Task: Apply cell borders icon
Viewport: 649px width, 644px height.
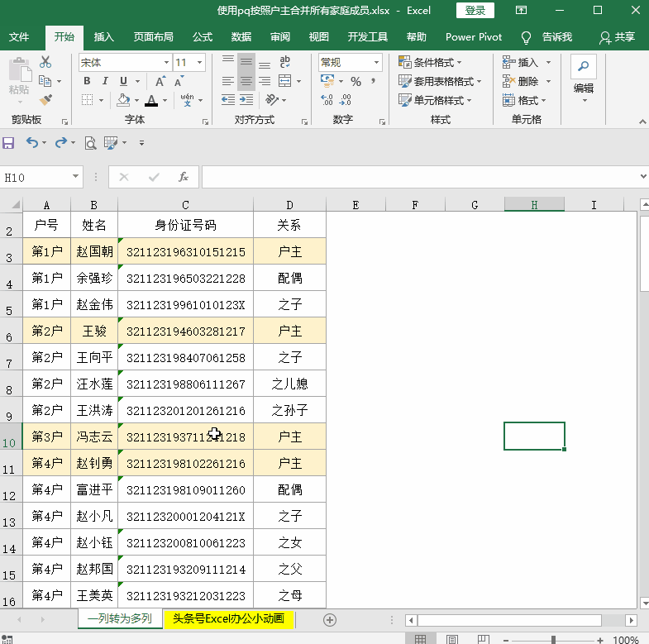Action: (87, 100)
